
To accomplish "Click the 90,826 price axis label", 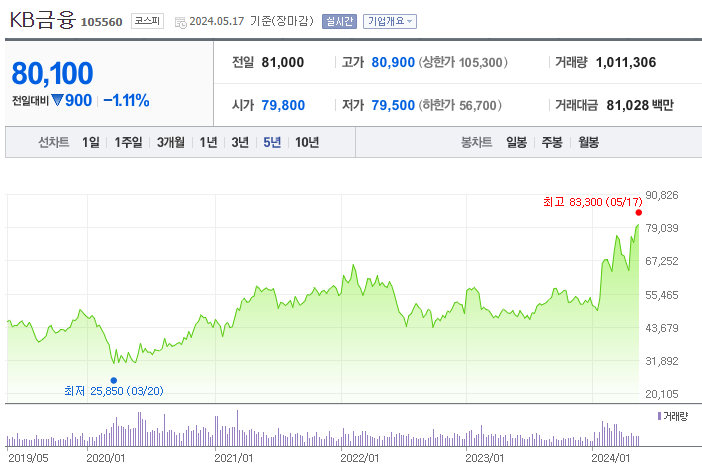I will (x=662, y=195).
